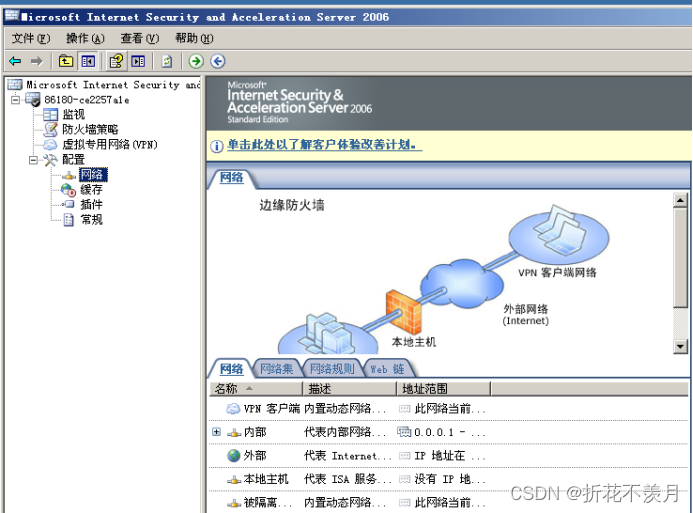Click the diagram vertical scrollbar thumb
The height and width of the screenshot is (513, 693).
[680, 257]
